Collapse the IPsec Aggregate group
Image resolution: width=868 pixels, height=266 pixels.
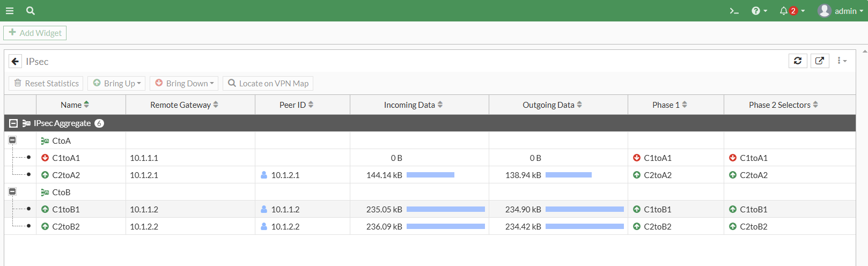pyautogui.click(x=13, y=123)
